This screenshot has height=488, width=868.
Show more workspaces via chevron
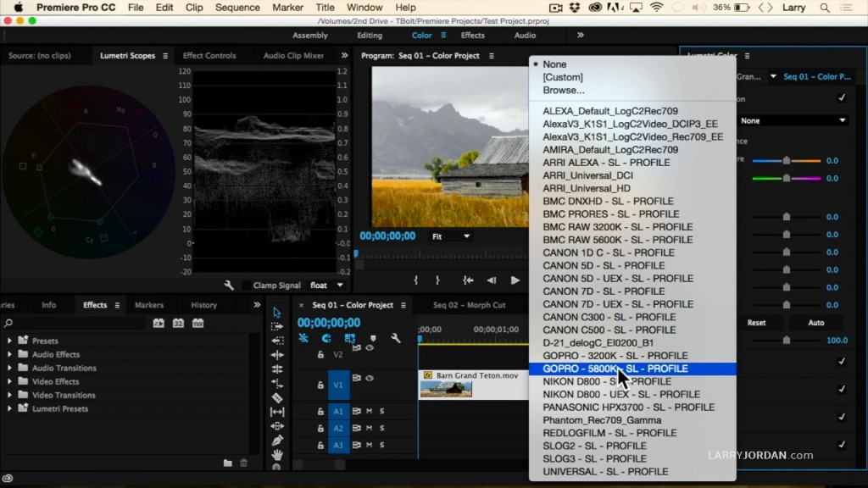(580, 35)
